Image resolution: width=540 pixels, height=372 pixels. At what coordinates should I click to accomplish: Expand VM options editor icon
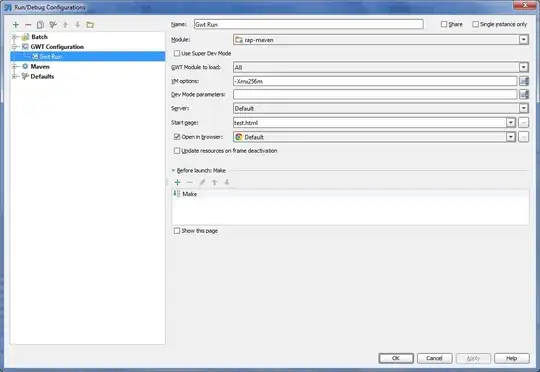524,81
